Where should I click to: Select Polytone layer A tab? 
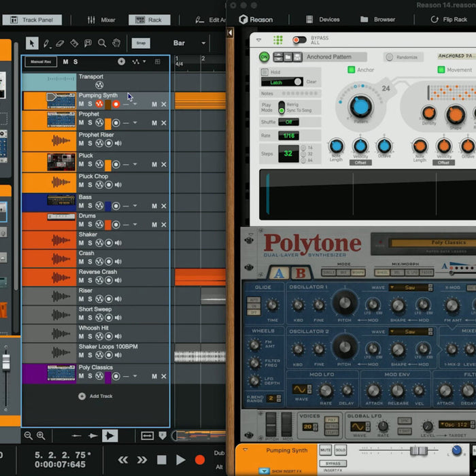pos(279,273)
